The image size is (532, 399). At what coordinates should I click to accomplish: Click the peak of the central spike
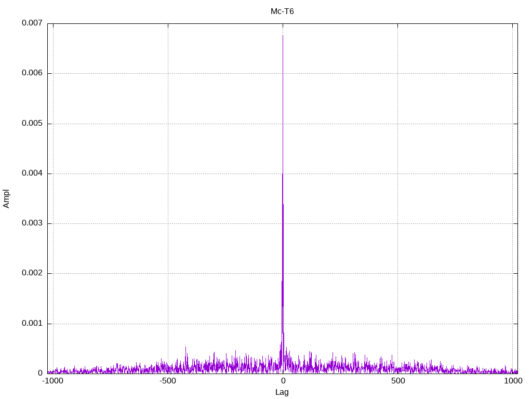click(283, 35)
